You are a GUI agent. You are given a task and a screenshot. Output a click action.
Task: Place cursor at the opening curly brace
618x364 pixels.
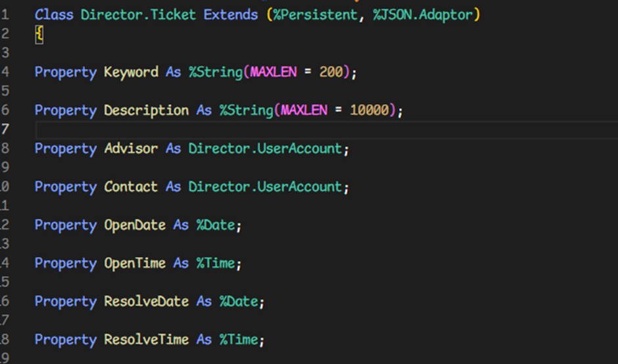pyautogui.click(x=39, y=35)
